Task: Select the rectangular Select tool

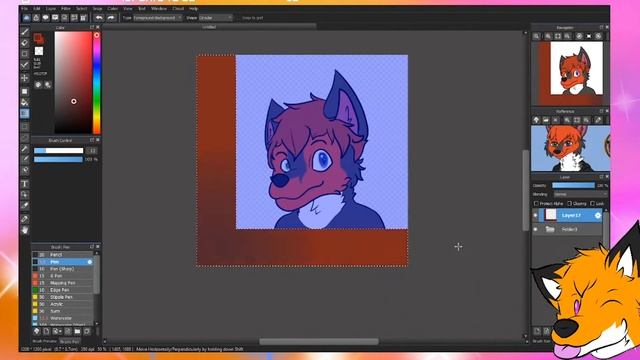Action: tap(25, 127)
